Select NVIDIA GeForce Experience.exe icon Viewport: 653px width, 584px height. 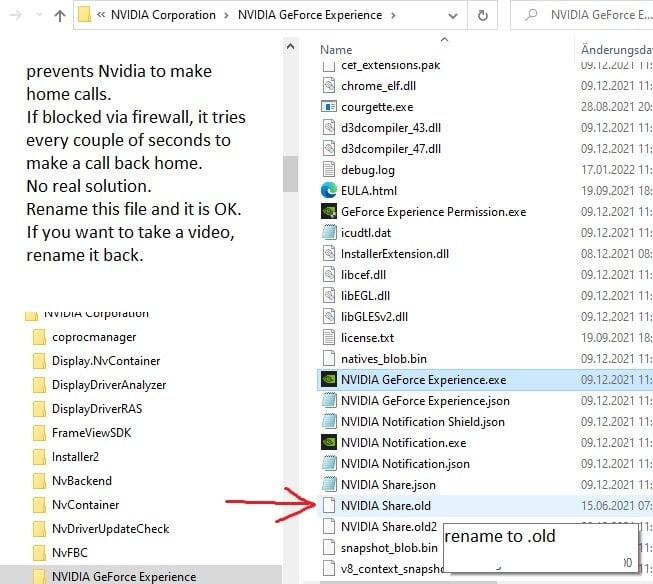329,379
